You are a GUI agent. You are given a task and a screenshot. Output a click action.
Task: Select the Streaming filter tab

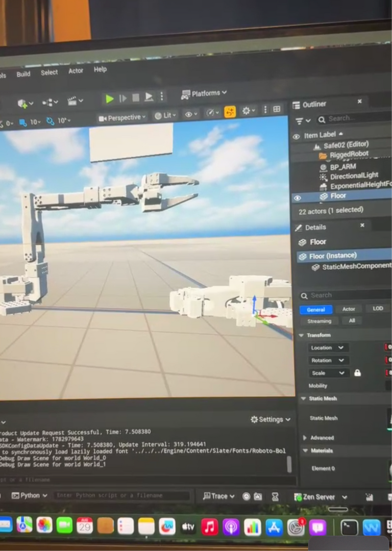click(319, 321)
